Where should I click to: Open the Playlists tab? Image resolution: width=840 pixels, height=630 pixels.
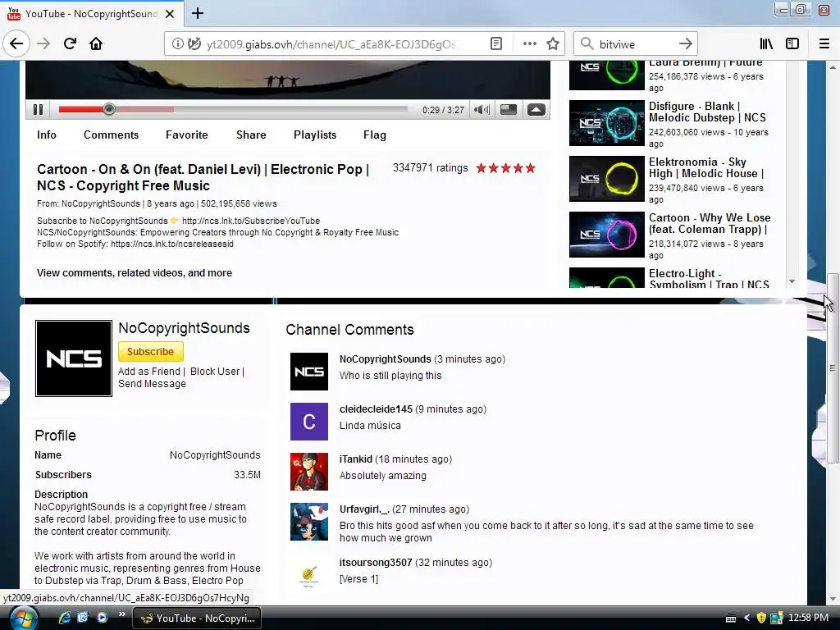(315, 135)
